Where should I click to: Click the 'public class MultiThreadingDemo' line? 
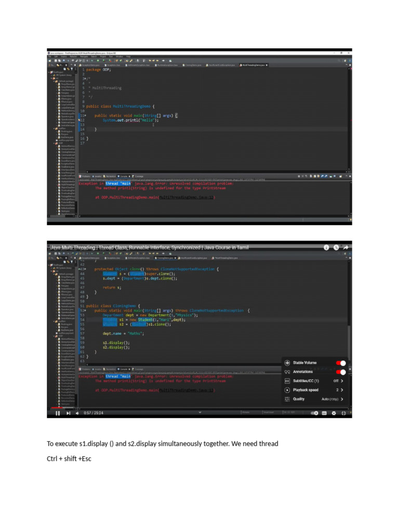point(121,106)
